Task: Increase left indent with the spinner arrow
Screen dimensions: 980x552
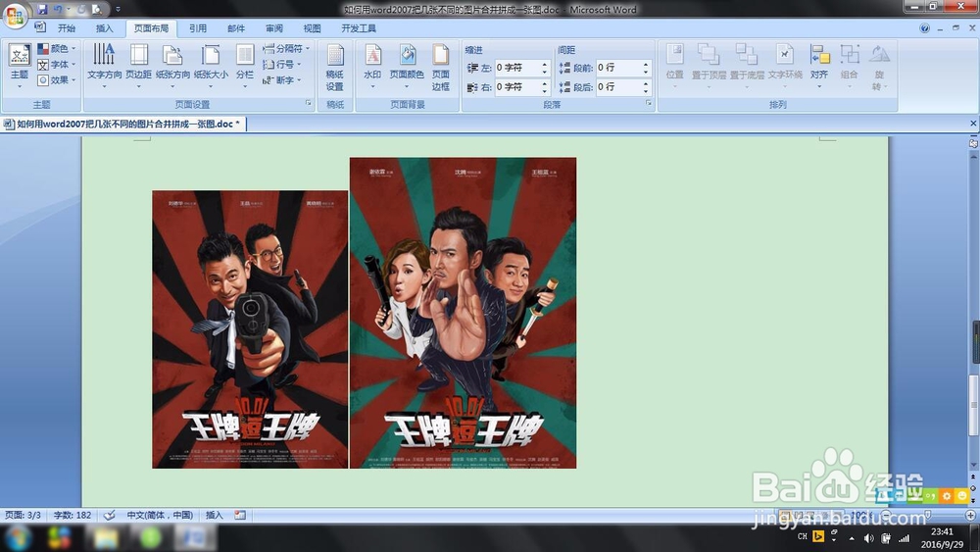Action: click(544, 64)
